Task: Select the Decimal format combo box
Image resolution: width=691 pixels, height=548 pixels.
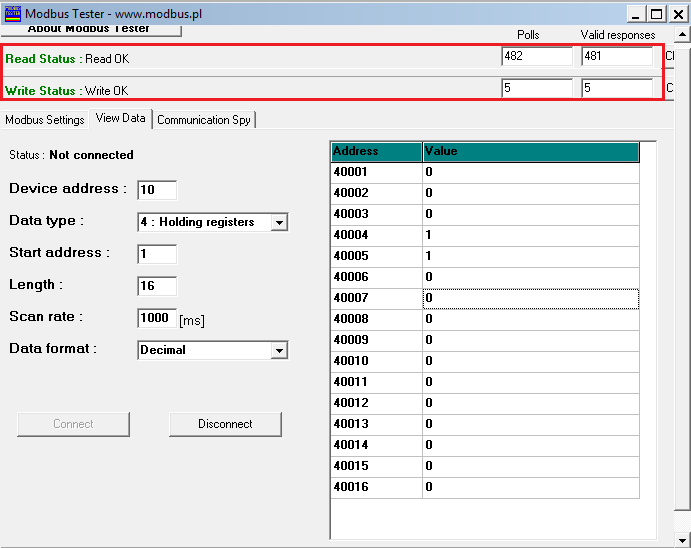Action: point(212,350)
